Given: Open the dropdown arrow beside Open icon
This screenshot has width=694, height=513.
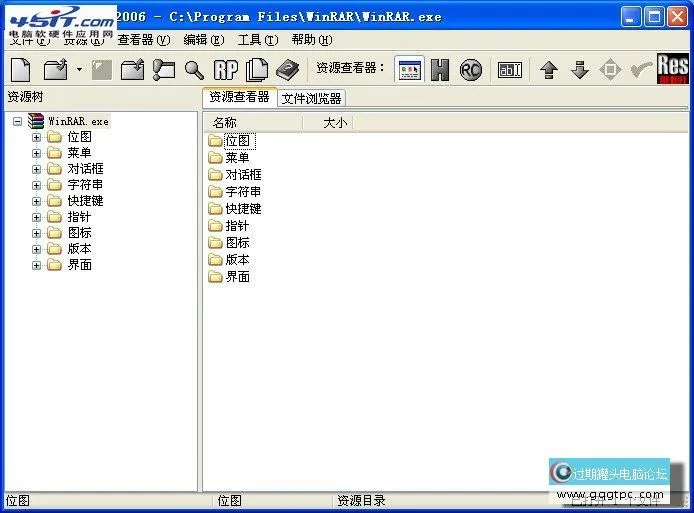Looking at the screenshot, I should (79, 69).
